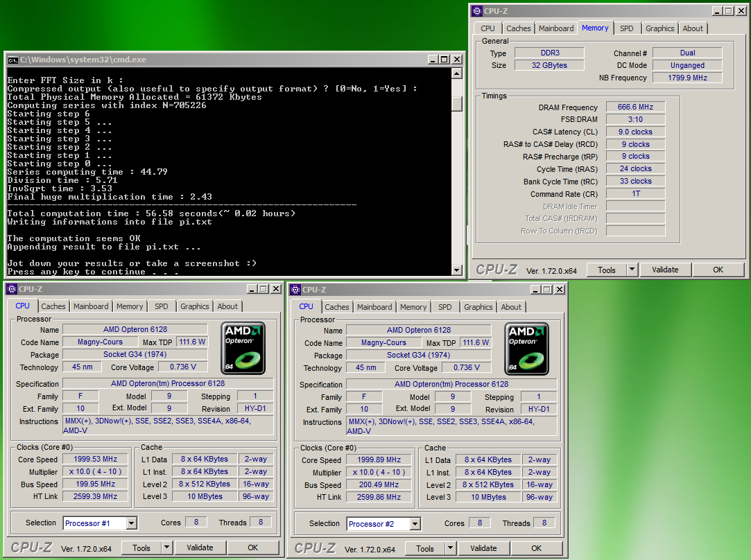Viewport: 751px width, 560px height.
Task: Click OK in Processor #1 window
Action: click(x=252, y=548)
